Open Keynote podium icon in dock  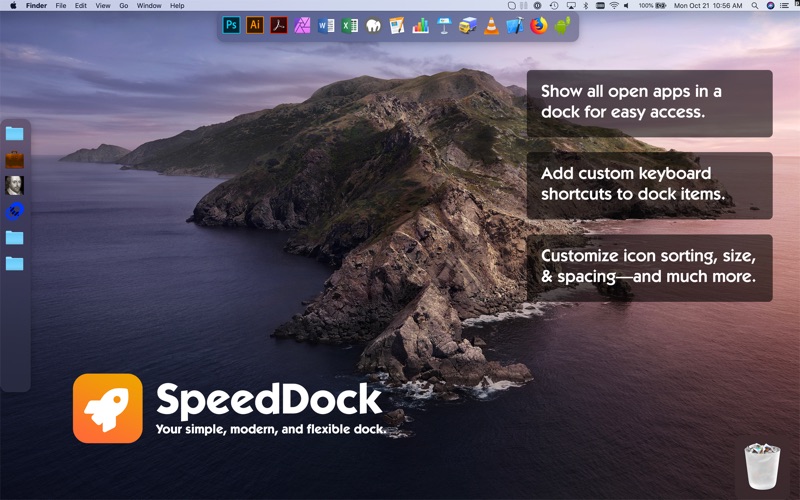[444, 26]
